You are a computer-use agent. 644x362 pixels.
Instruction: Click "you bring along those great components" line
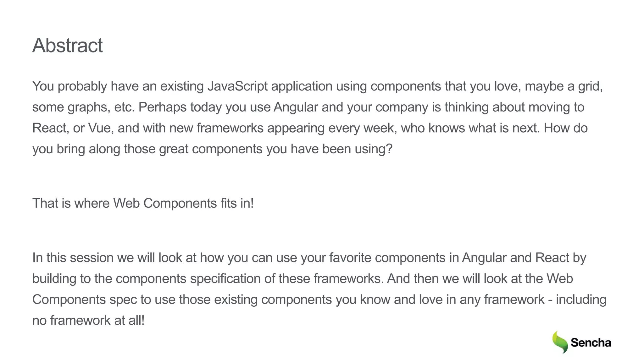[148, 149]
